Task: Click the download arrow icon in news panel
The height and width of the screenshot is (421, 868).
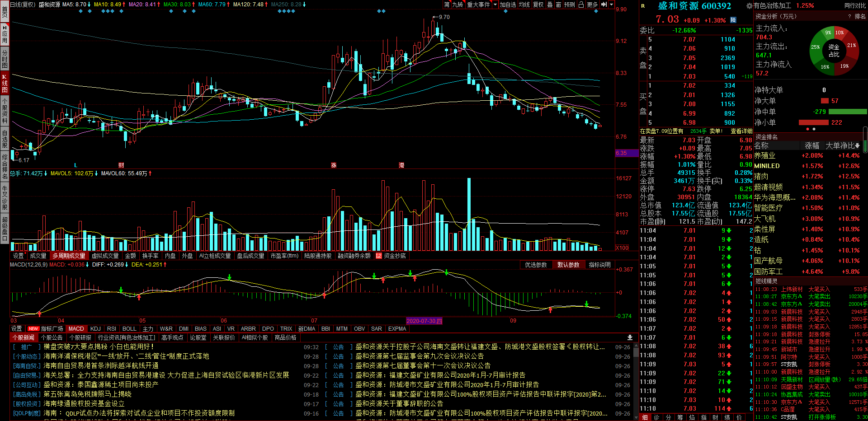Action: [630, 337]
